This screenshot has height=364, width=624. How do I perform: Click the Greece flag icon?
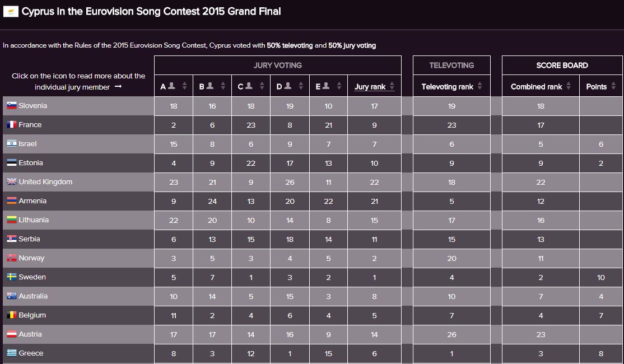12,353
